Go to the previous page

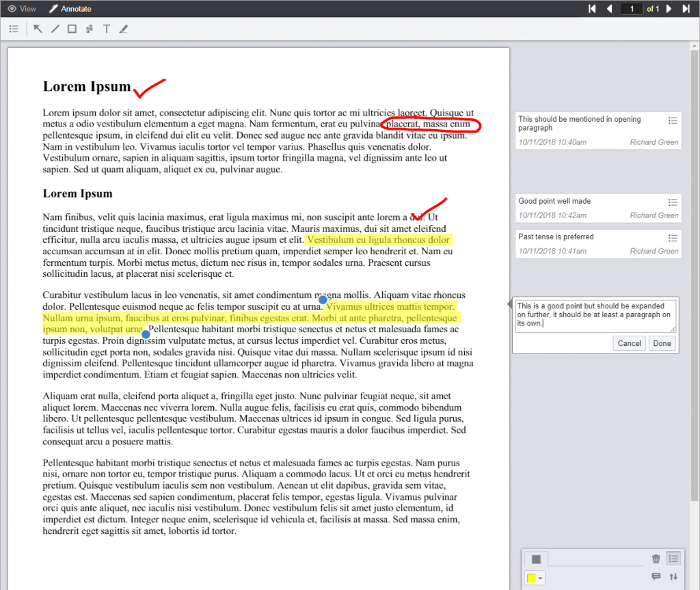(609, 8)
